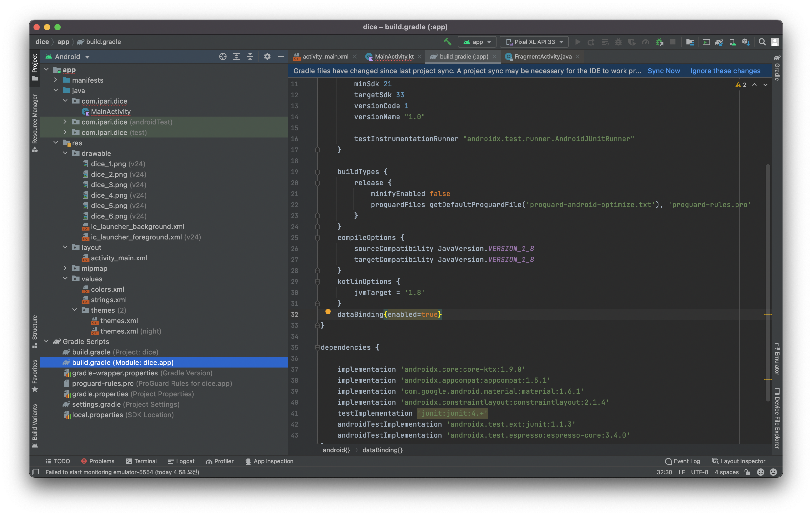812x516 pixels.
Task: Click the yellow intention lightbulb on line 32
Action: point(328,313)
